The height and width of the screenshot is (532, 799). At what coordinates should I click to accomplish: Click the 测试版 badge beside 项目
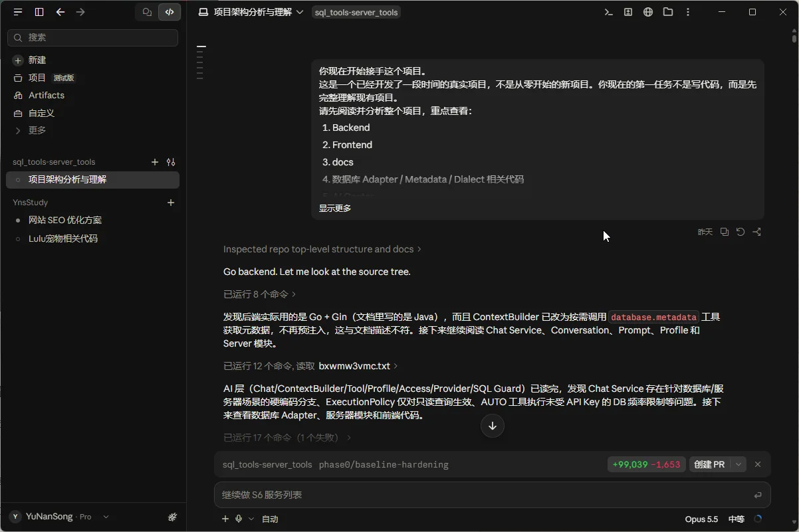coord(64,78)
